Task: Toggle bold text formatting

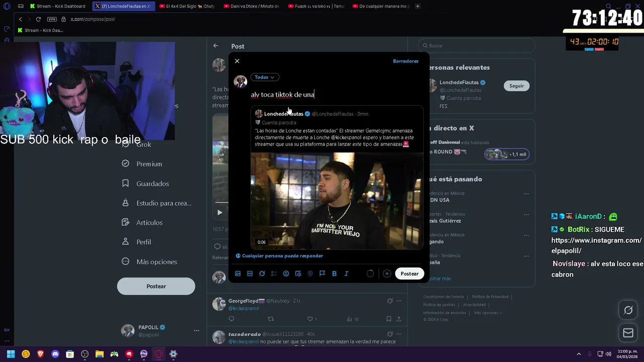Action: tap(334, 274)
